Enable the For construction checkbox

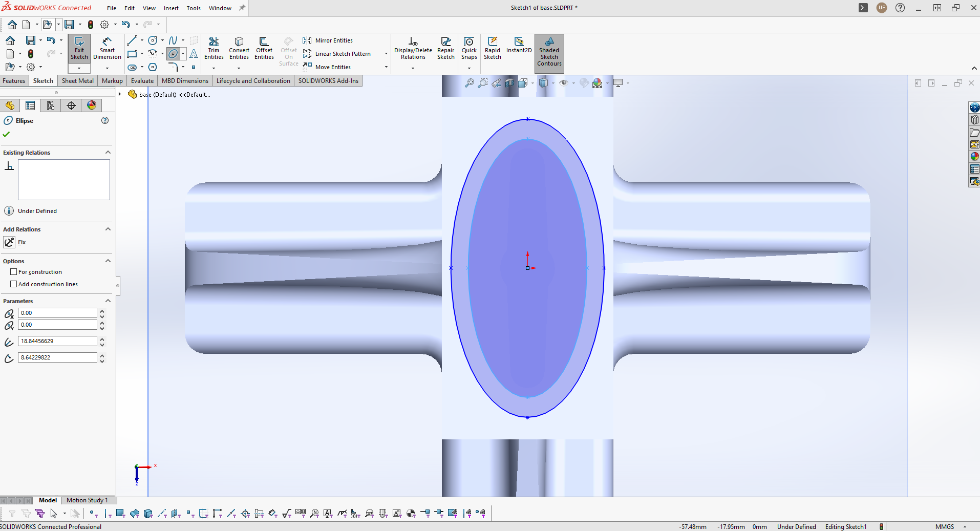tap(14, 272)
